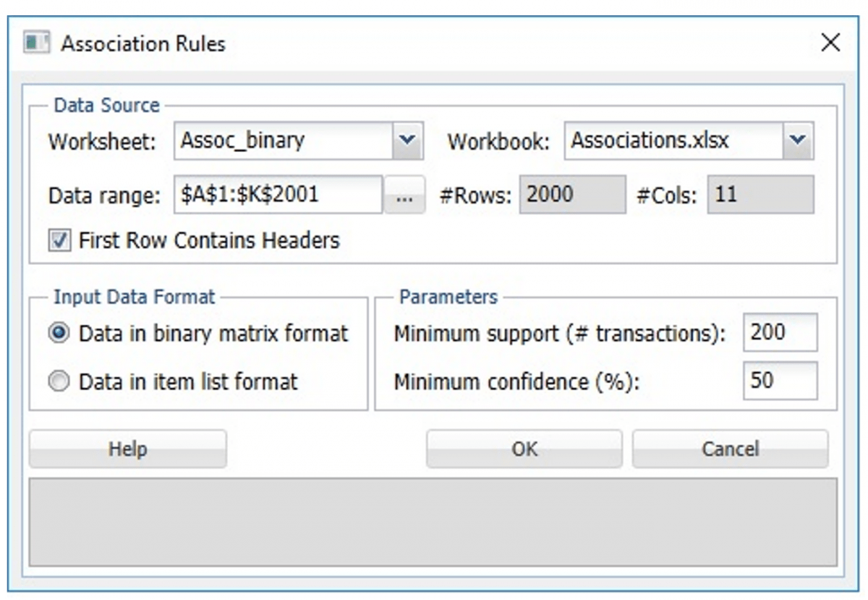This screenshot has width=868, height=600.
Task: Click the gray status area at bottom
Action: tap(433, 521)
